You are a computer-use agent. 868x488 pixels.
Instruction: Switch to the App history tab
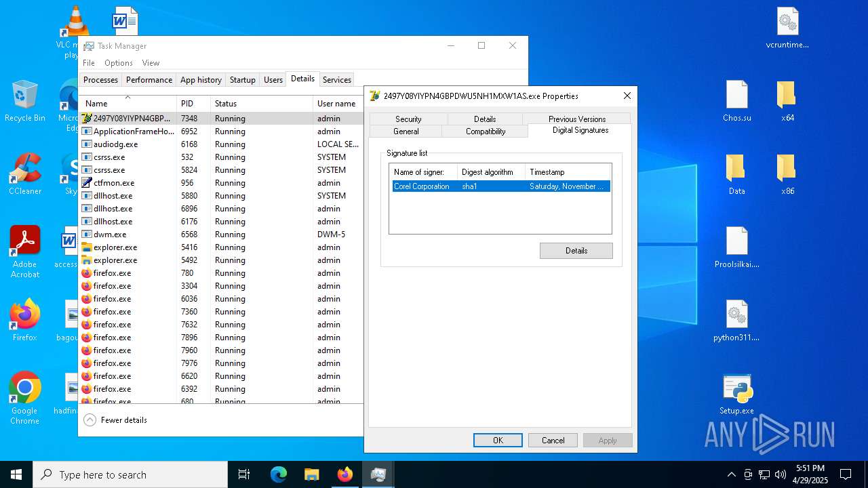coord(201,80)
